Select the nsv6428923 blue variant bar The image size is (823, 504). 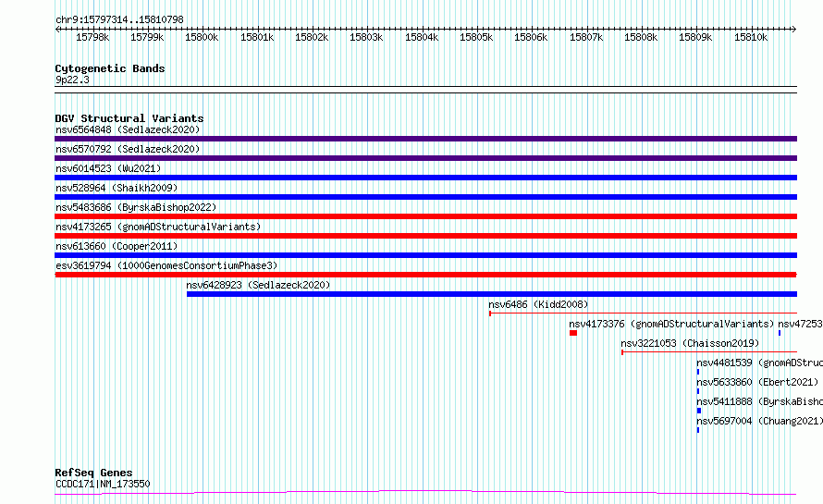click(x=492, y=294)
